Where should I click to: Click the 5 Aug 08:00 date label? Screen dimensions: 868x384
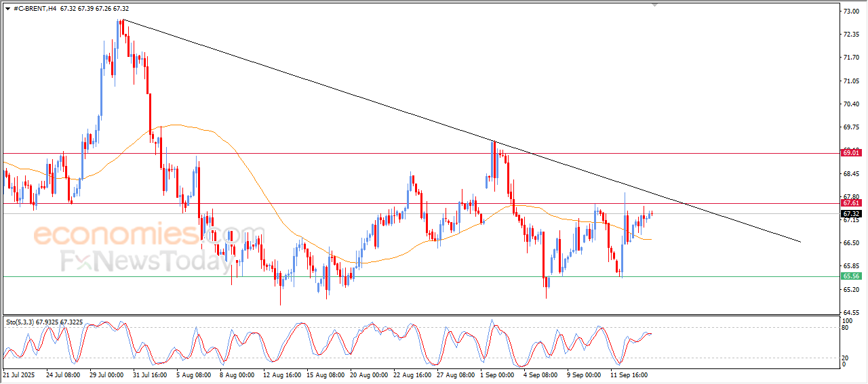(193, 374)
